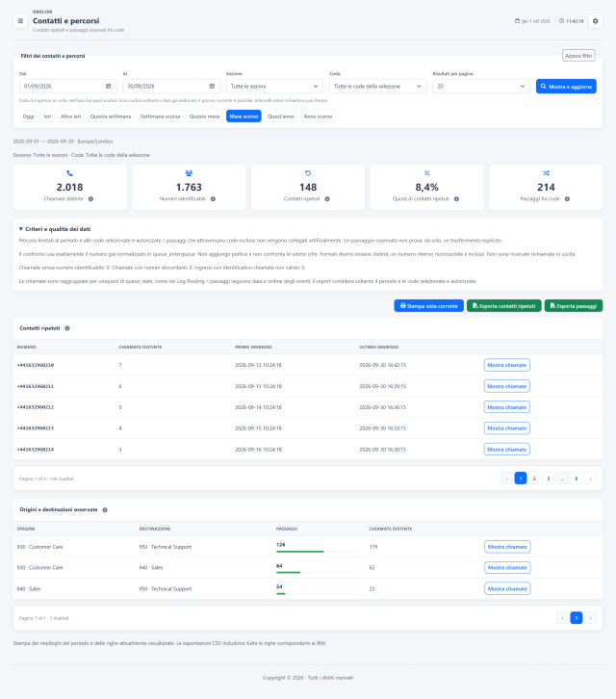Image resolution: width=616 pixels, height=699 pixels.
Task: Click the Azzera filtri button
Action: tap(578, 56)
